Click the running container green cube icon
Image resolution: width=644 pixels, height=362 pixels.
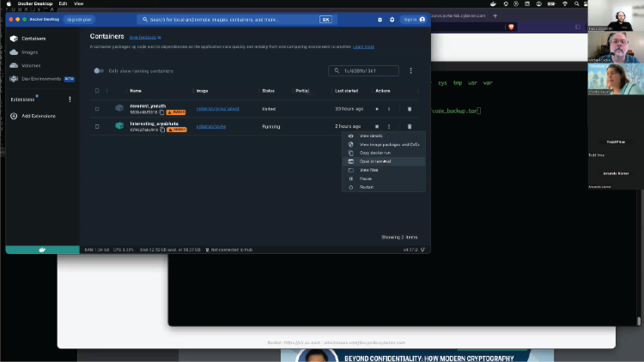click(x=119, y=125)
